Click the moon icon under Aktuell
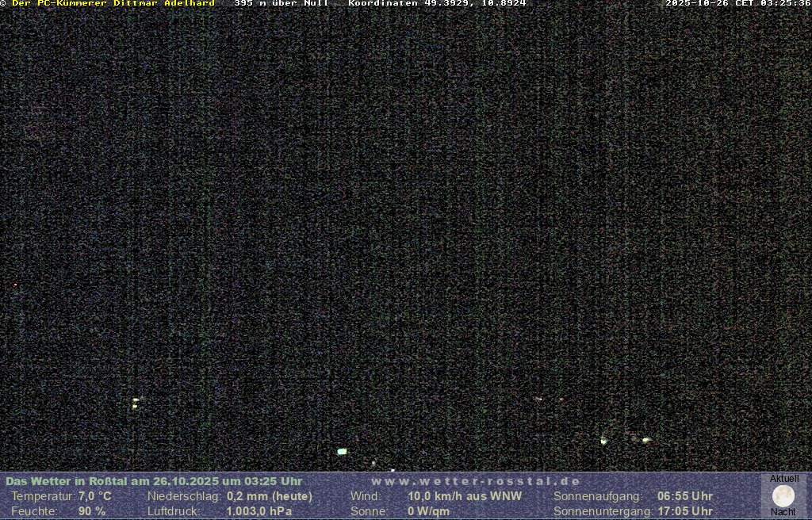This screenshot has width=812, height=520. click(x=783, y=496)
